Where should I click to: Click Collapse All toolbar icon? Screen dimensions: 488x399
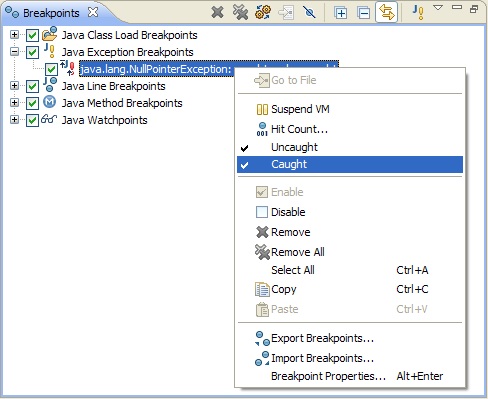coord(363,13)
